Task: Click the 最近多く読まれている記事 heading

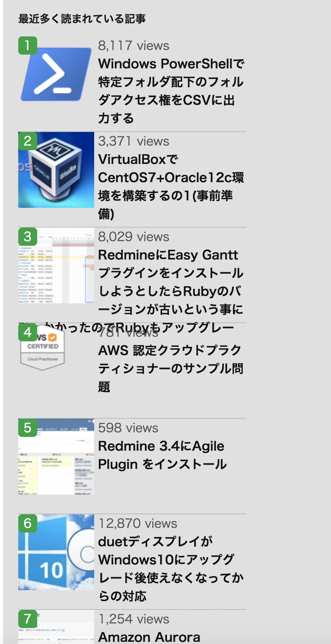Action: (82, 19)
